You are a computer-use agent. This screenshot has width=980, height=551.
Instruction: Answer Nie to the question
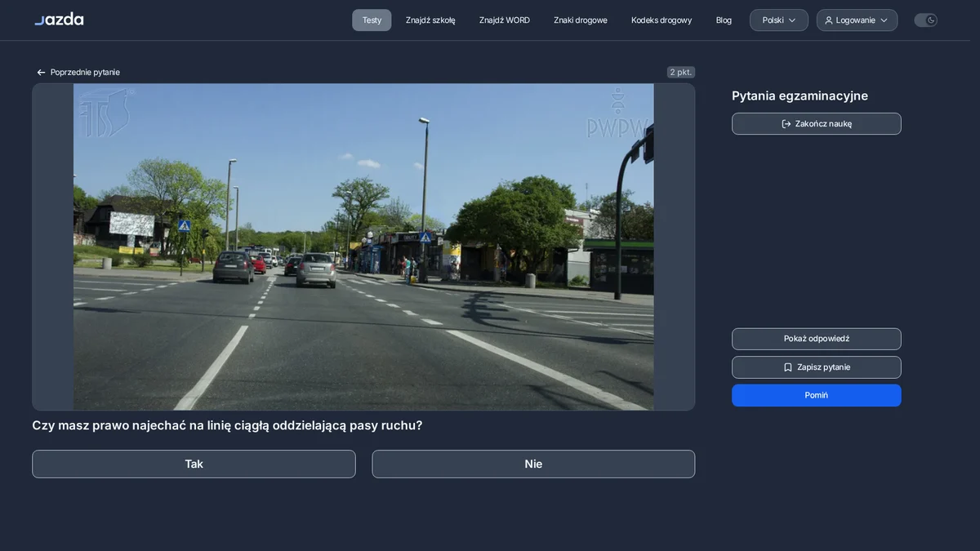533,464
